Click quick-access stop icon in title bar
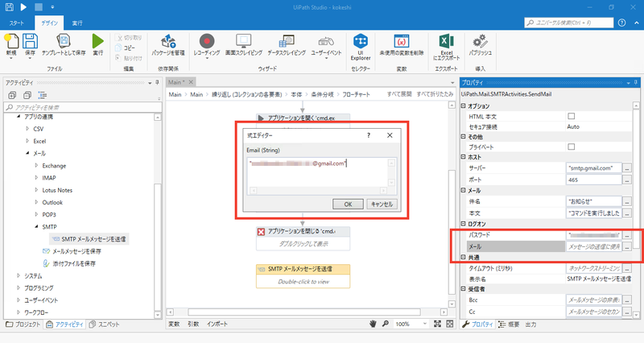Screen dimensions: 644x343 click(38, 7)
